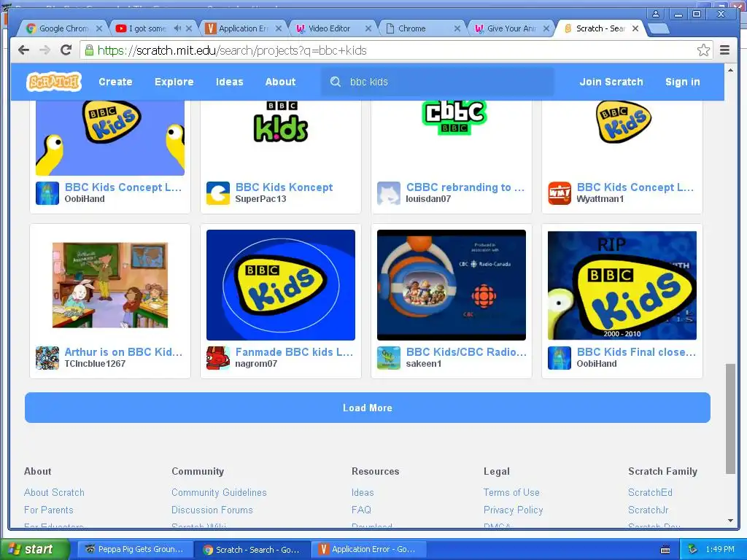The width and height of the screenshot is (747, 560).
Task: Mute the YouTube tab speaker icon
Action: point(177,28)
